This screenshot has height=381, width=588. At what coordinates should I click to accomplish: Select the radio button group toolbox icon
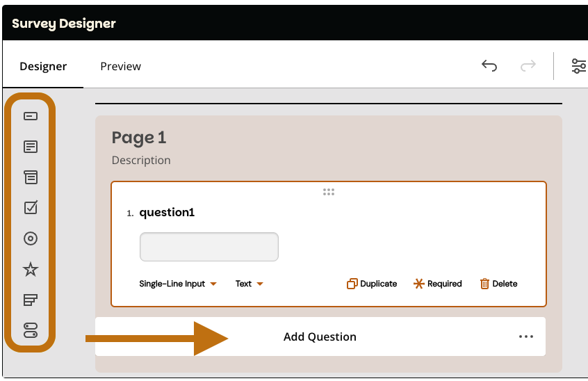click(x=31, y=238)
